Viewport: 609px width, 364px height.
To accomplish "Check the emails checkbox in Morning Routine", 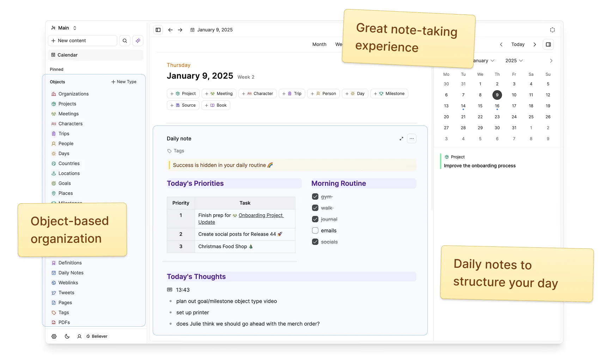I will (x=315, y=230).
